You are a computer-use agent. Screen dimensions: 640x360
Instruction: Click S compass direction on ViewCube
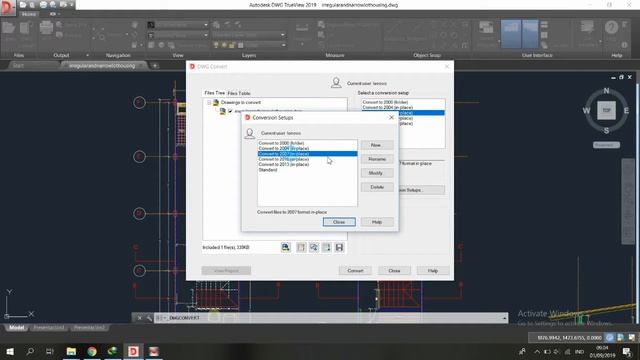(x=607, y=131)
